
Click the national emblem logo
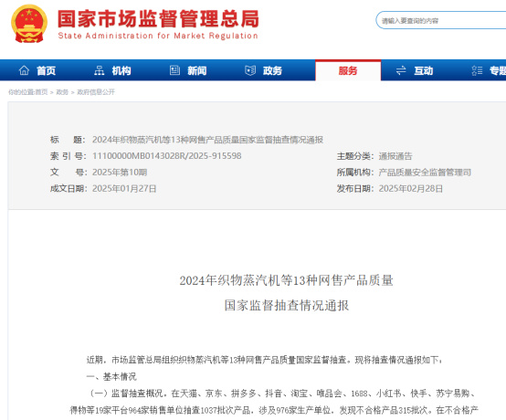(x=29, y=24)
